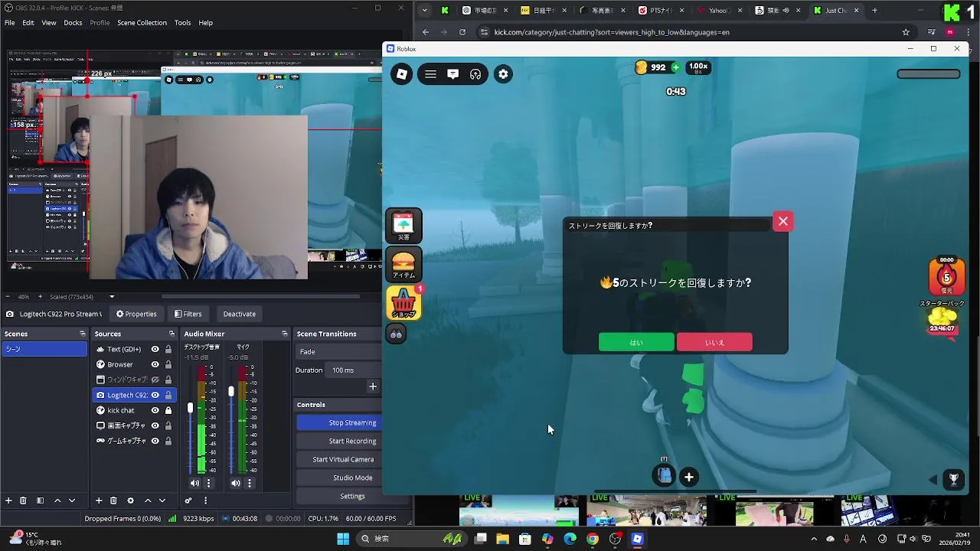Remove selected scene with trash icon
This screenshot has height=551, width=980.
23,500
